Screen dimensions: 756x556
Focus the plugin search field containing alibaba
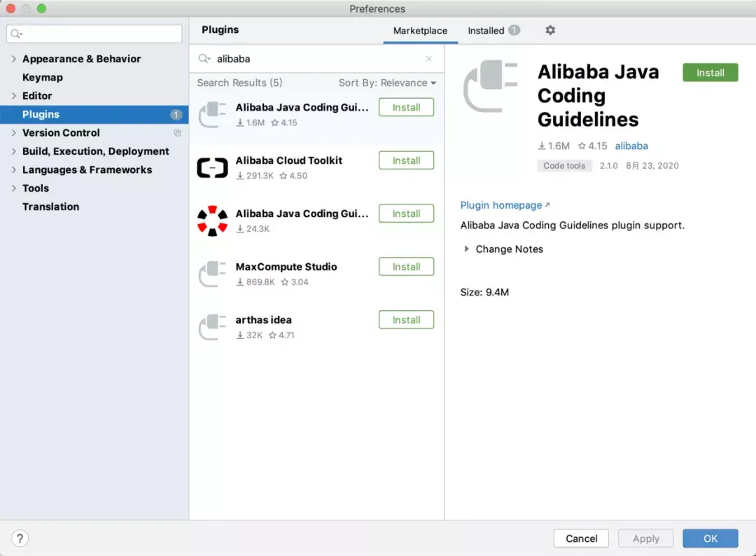316,59
